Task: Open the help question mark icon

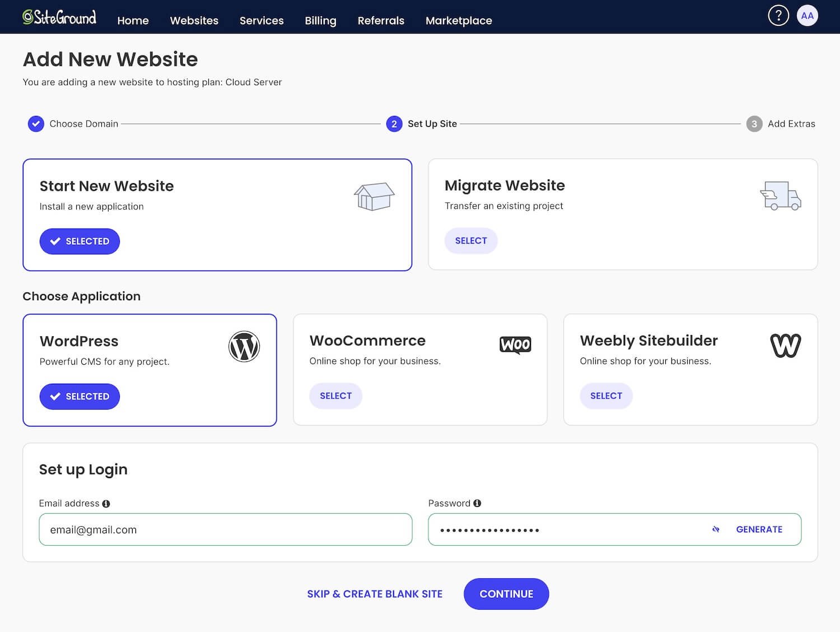Action: 778,16
